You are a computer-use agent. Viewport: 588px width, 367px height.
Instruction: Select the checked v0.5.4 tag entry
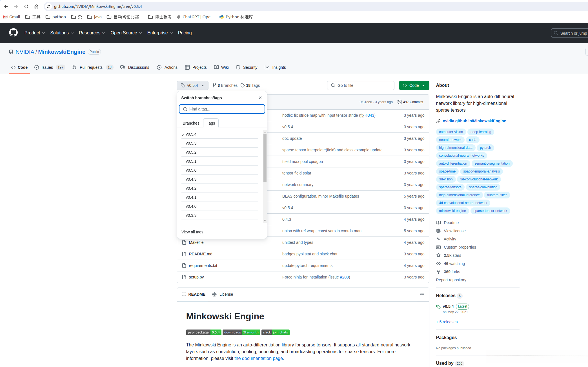[191, 134]
